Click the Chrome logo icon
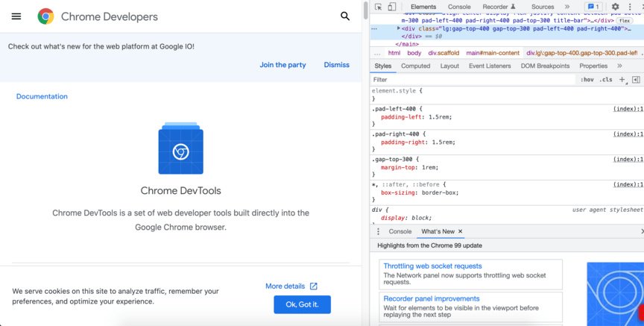 45,16
